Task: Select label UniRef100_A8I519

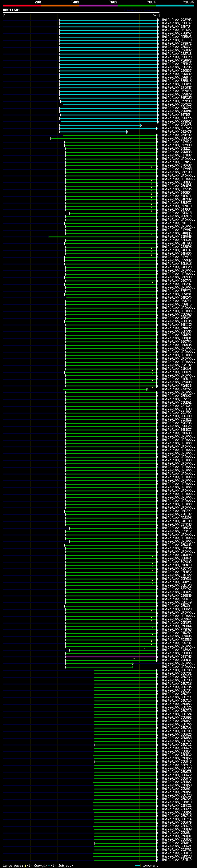Action: click(x=177, y=860)
